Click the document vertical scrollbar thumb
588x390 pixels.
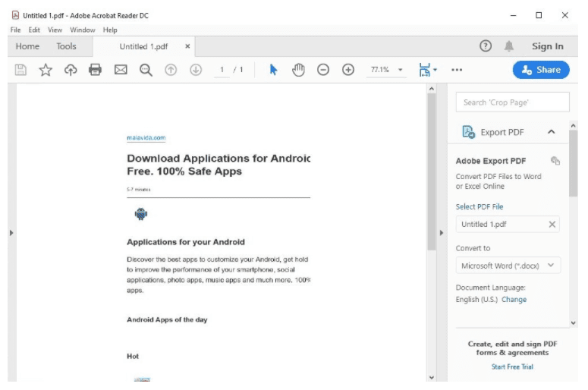click(431, 171)
